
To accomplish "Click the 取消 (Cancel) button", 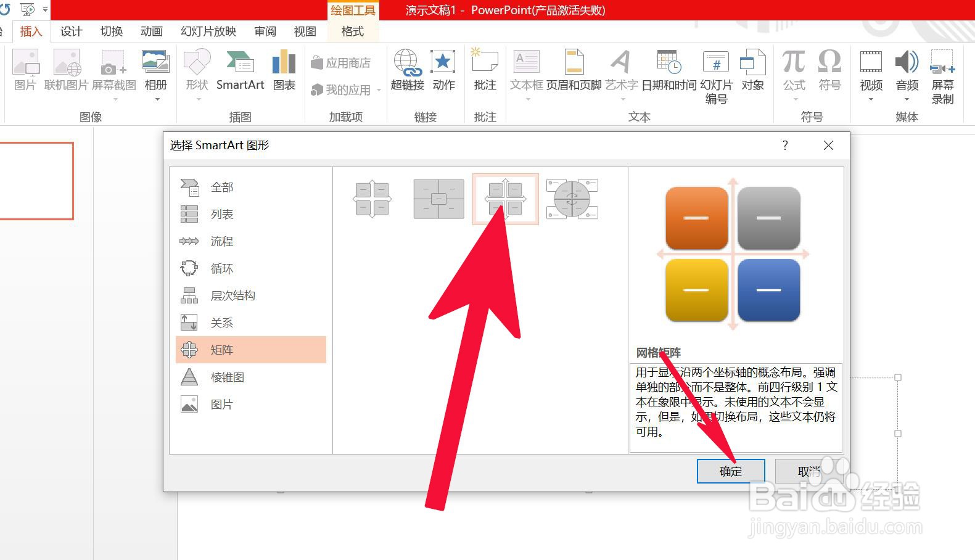I will [808, 471].
